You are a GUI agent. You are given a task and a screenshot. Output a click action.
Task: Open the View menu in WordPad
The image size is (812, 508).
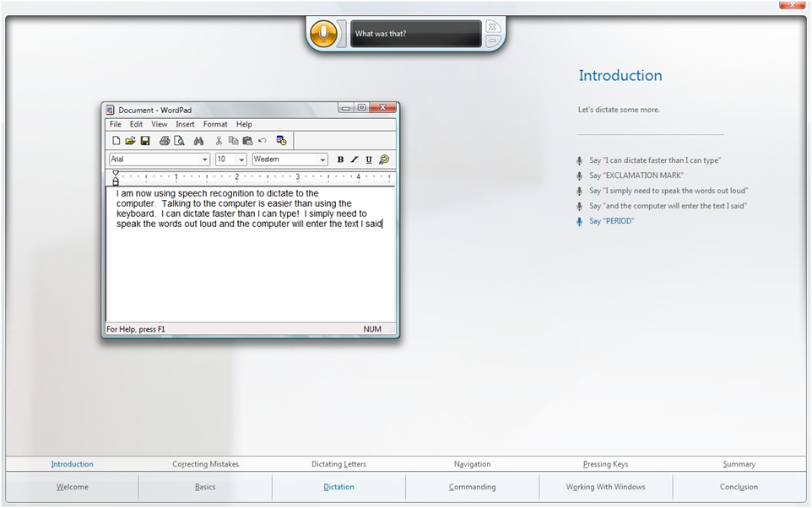159,124
